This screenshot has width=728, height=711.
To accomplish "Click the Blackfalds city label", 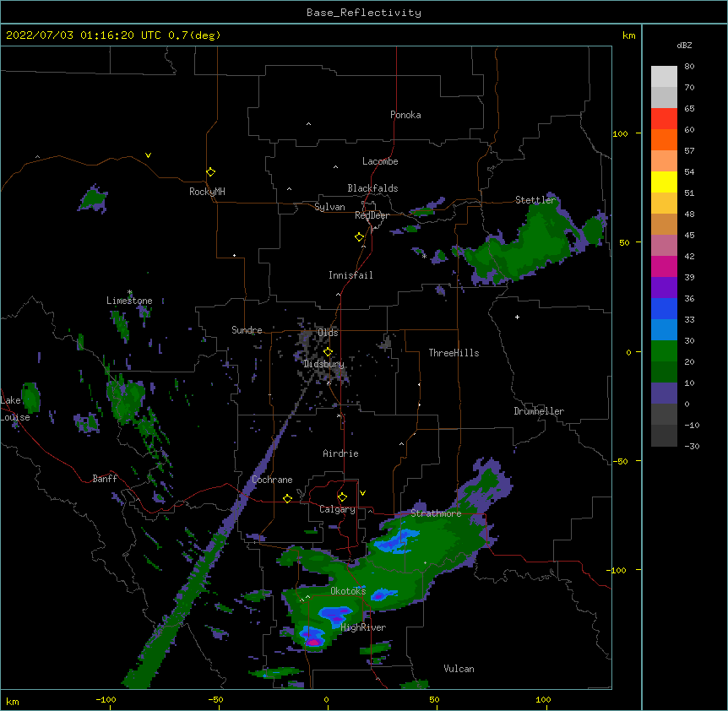I will pos(372,188).
